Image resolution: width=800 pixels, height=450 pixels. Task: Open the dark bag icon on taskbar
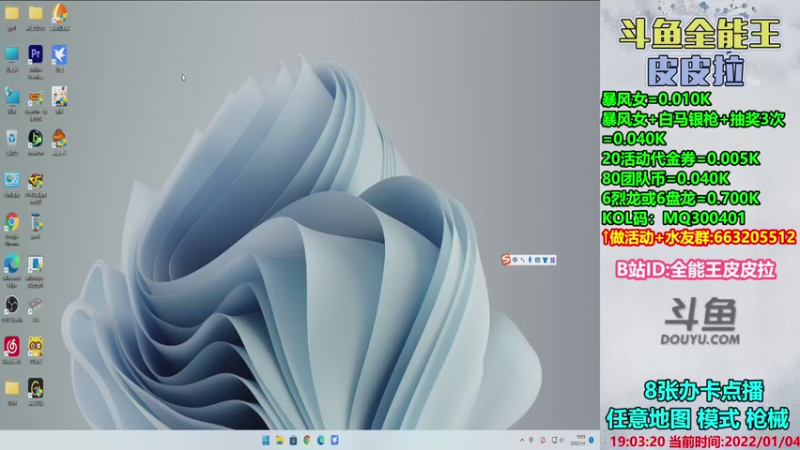pyautogui.click(x=293, y=440)
